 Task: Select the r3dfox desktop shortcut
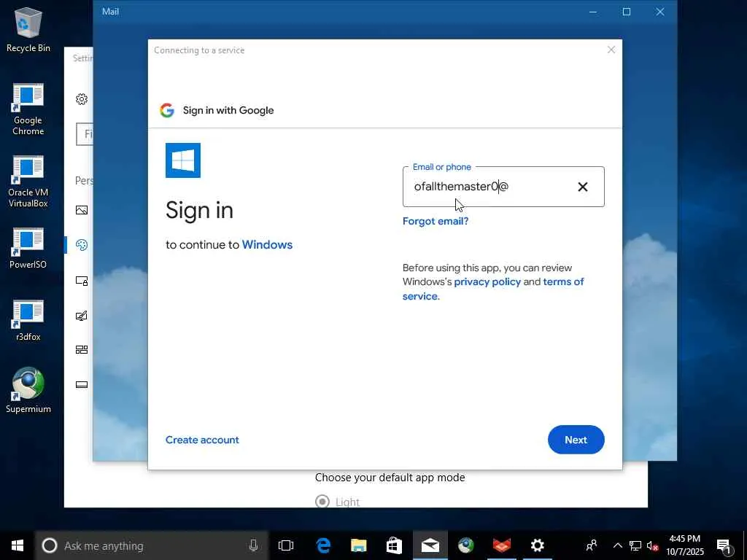pyautogui.click(x=28, y=321)
